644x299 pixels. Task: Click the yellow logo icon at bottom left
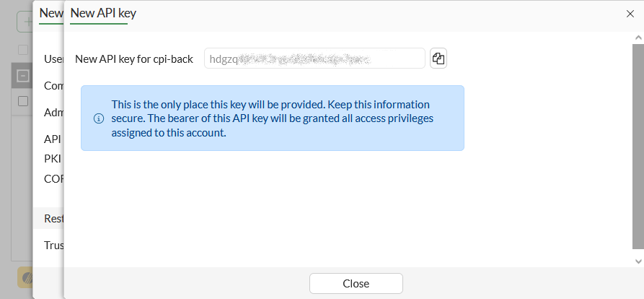[x=25, y=277]
